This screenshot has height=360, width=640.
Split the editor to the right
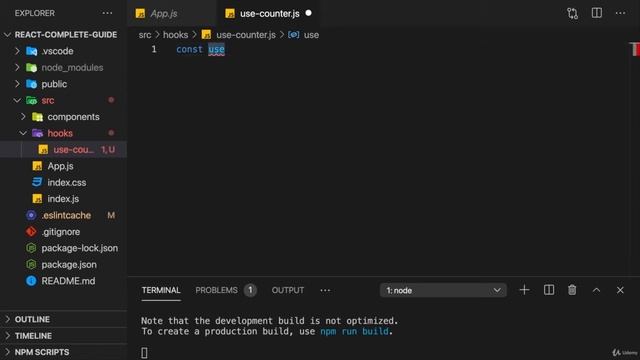(x=597, y=13)
